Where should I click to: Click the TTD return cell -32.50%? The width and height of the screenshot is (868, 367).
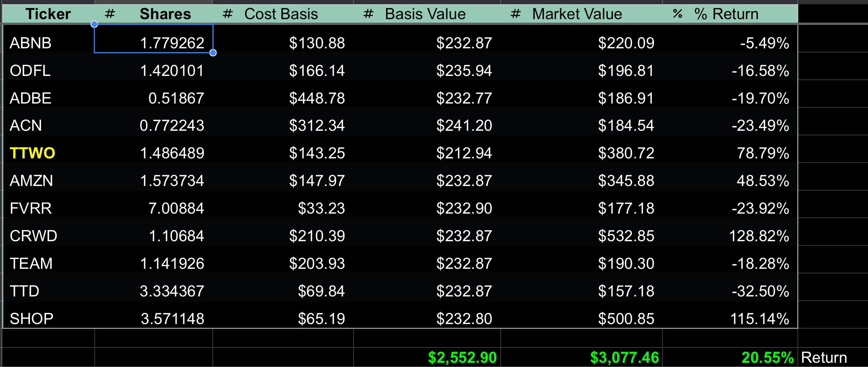760,291
